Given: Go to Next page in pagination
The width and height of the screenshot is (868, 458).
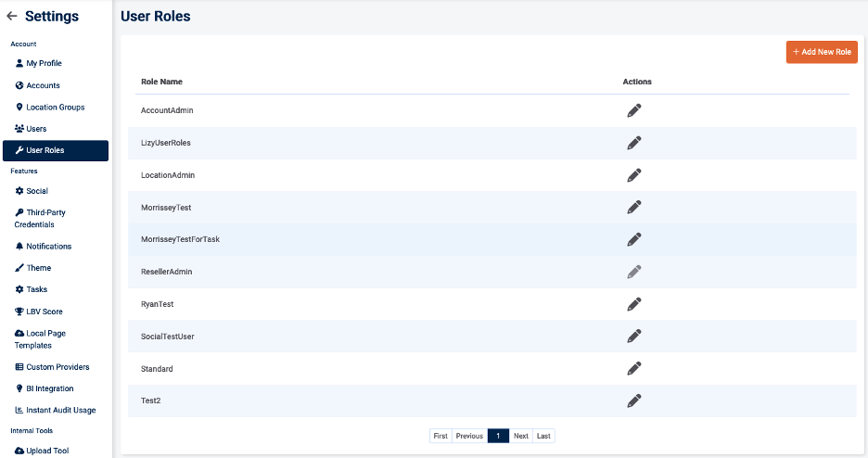Looking at the screenshot, I should (521, 436).
